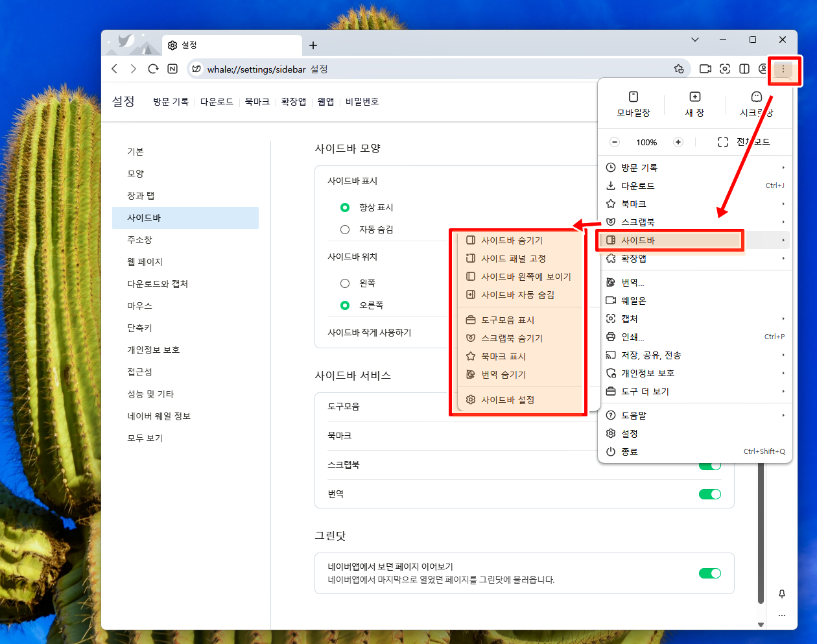Open 사이드바 submenu in main menu
This screenshot has height=644, width=817.
695,240
